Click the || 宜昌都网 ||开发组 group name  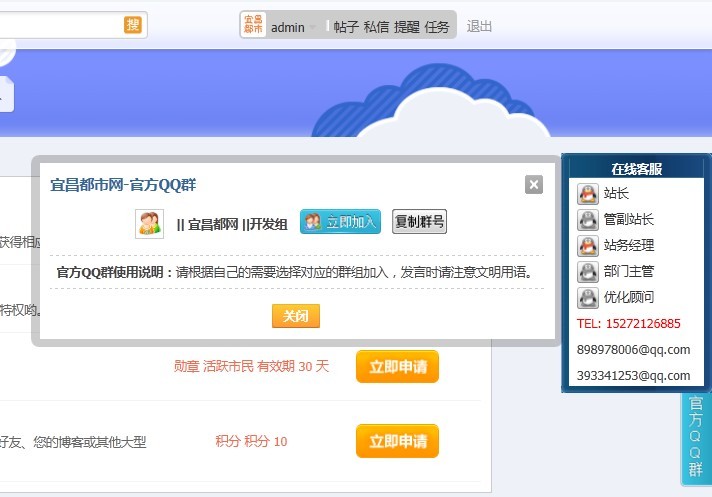(x=232, y=224)
